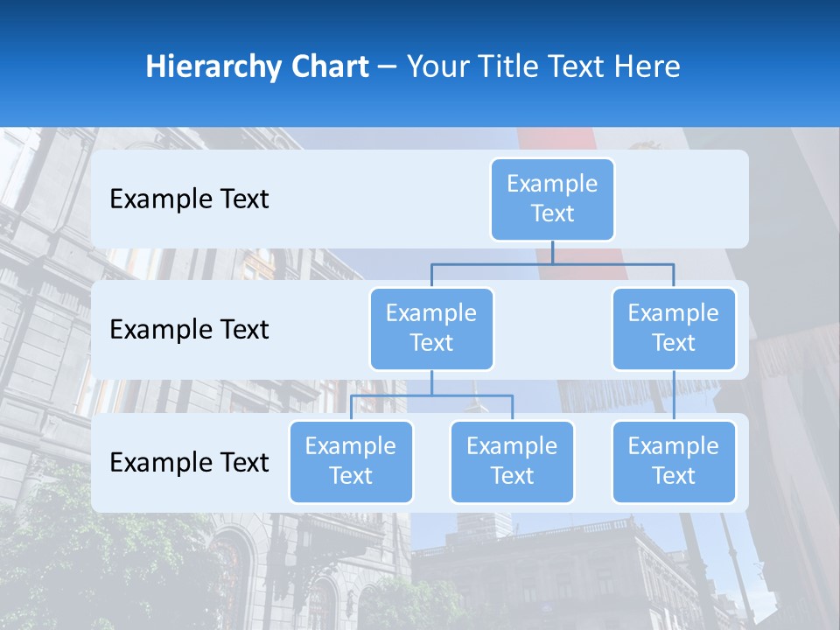The image size is (840, 630).
Task: Select the left box in the second level
Action: click(x=431, y=328)
